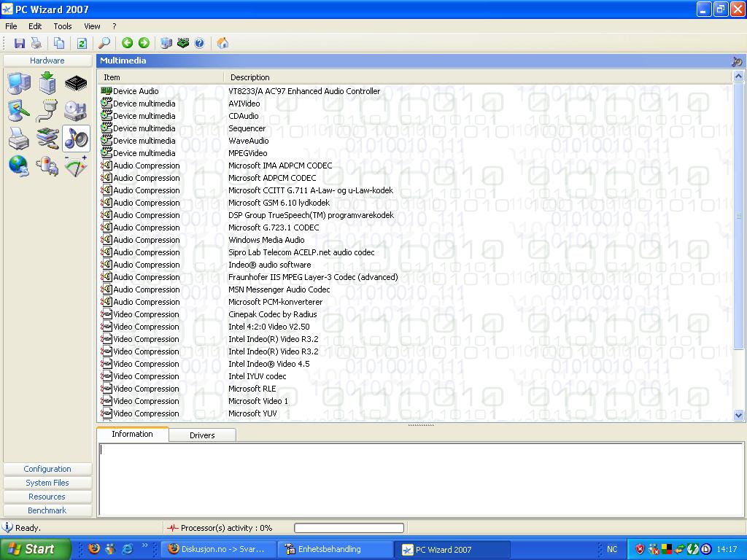Image resolution: width=747 pixels, height=560 pixels.
Task: Open the ? help menu
Action: click(x=115, y=26)
